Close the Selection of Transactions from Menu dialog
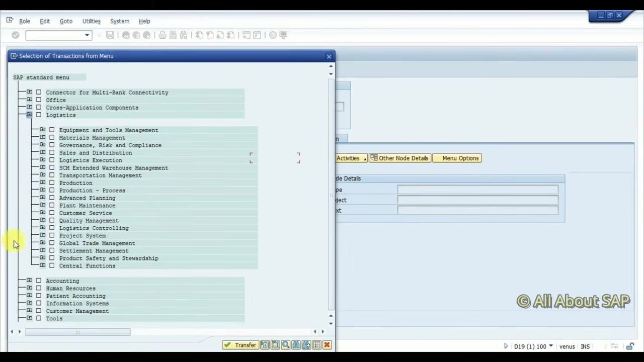This screenshot has height=362, width=644. (x=329, y=56)
